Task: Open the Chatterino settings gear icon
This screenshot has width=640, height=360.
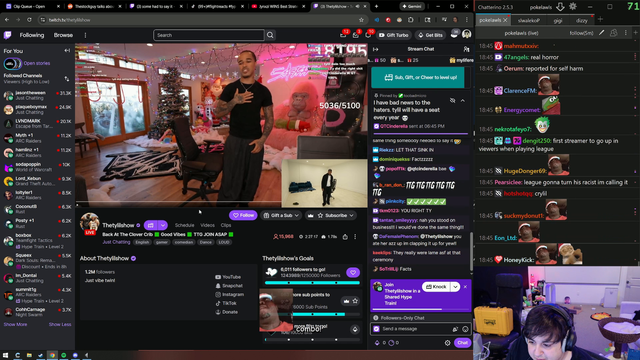Action: click(x=573, y=7)
